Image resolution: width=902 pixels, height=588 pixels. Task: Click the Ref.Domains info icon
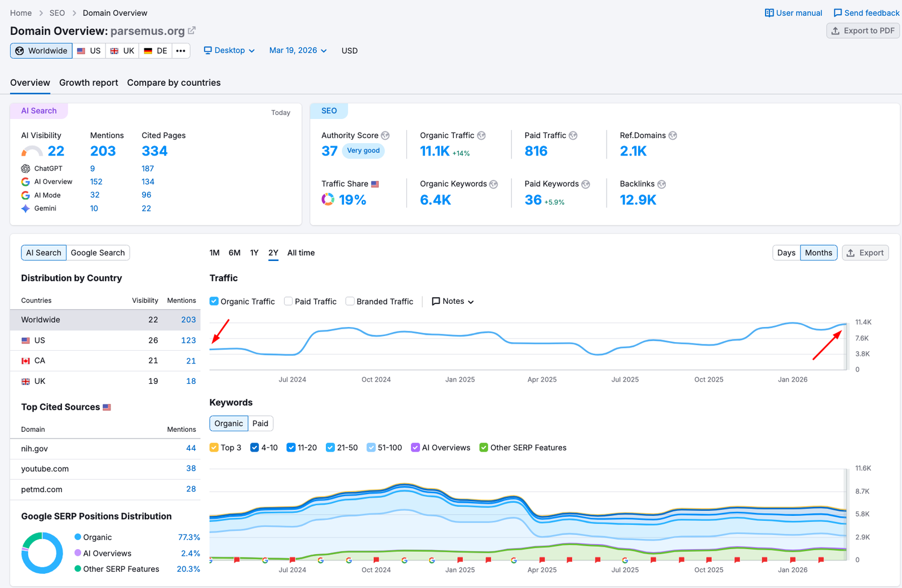[673, 135]
